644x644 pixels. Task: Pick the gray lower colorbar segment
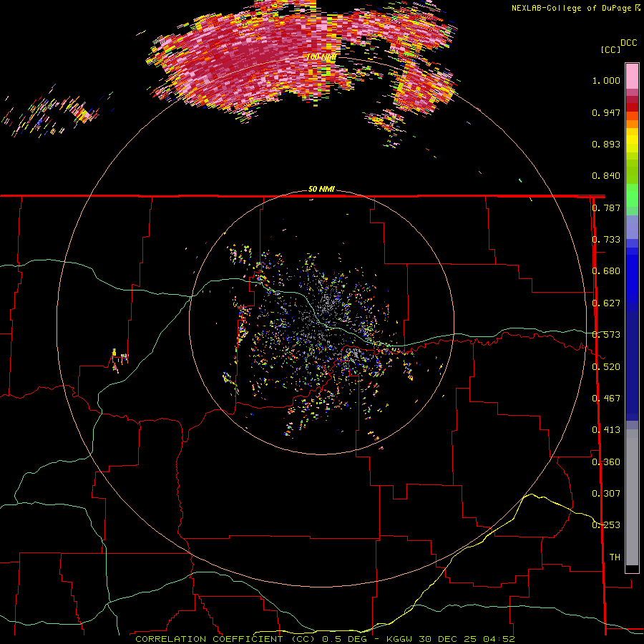coord(632,497)
